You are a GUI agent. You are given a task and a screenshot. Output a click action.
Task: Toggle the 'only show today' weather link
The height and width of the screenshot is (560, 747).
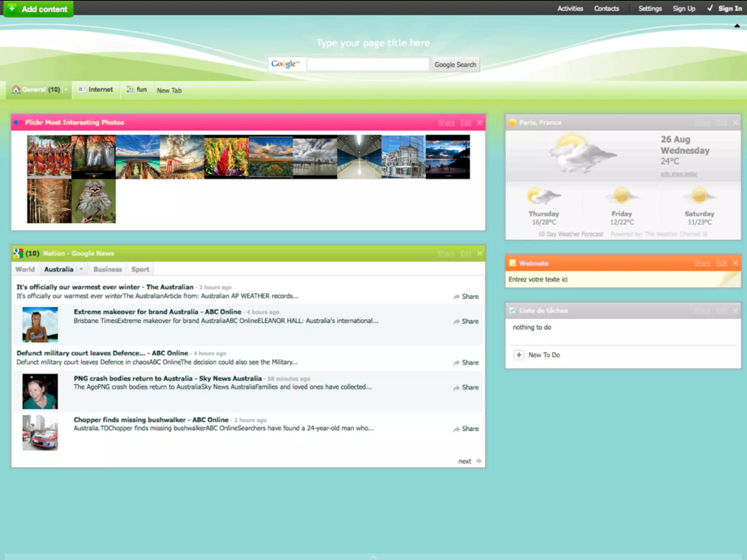coord(678,174)
